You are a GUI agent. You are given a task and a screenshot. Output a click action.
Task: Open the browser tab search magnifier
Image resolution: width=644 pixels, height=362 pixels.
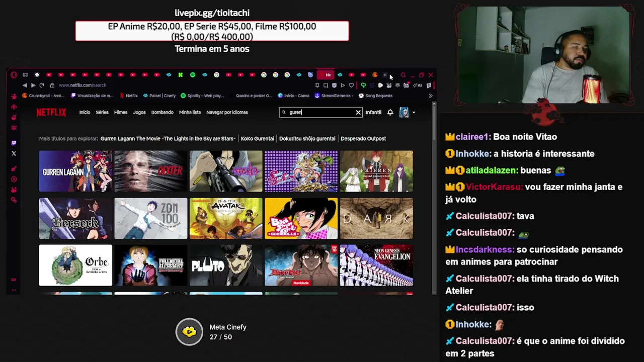(403, 75)
